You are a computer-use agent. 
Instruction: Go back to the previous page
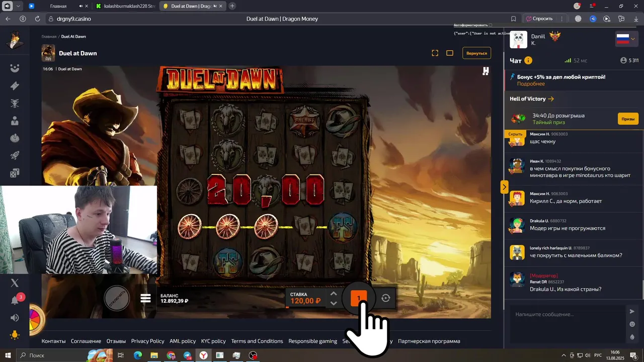[x=8, y=19]
